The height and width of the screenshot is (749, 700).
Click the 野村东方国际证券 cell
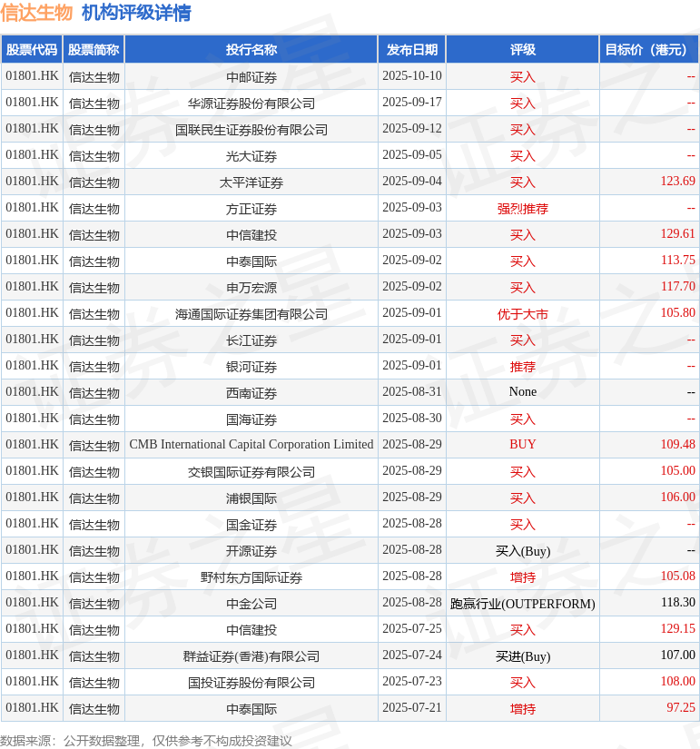[x=251, y=577]
